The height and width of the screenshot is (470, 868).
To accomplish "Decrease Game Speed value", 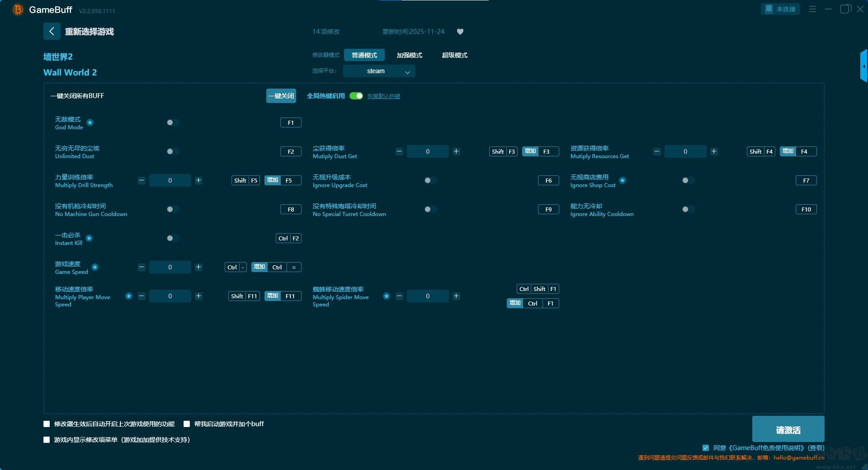I will pos(142,267).
